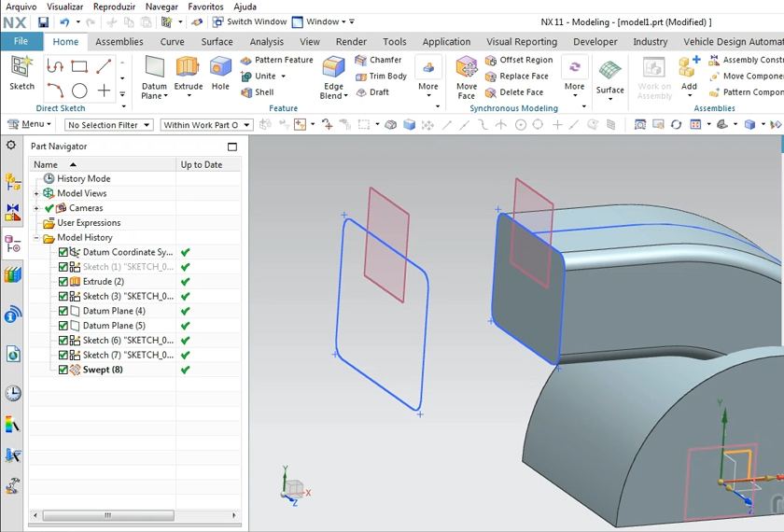
Task: Open the Analysis ribbon tab
Action: point(266,41)
